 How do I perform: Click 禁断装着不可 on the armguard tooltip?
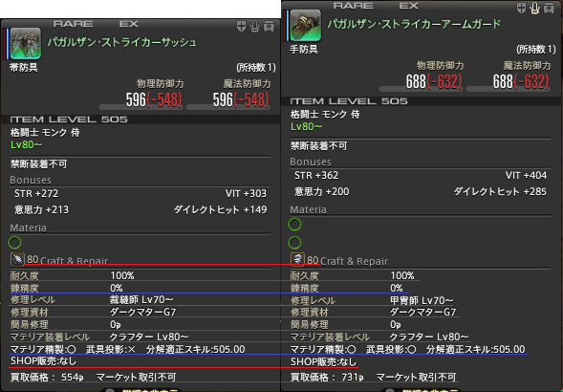(x=318, y=146)
